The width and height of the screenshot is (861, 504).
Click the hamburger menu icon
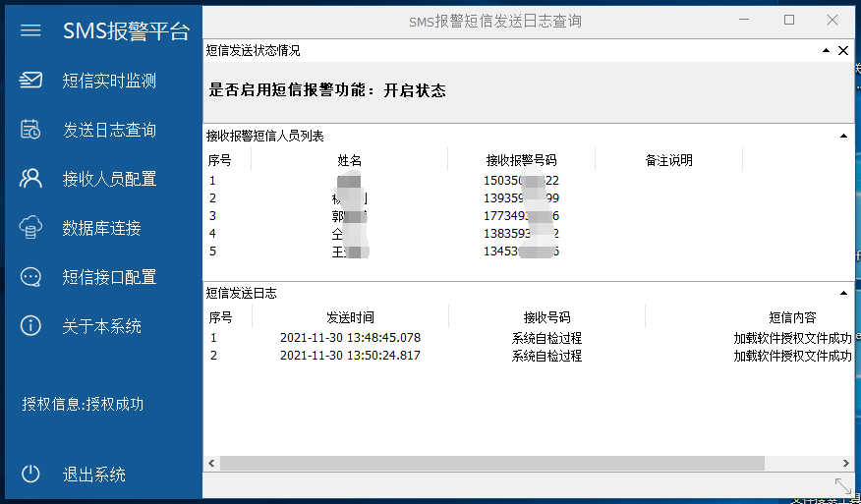30,30
